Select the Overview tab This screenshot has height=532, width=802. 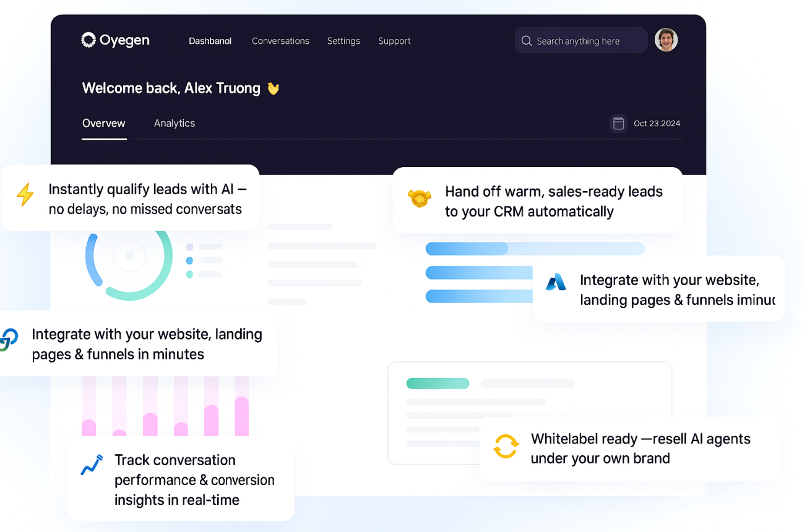[x=104, y=123]
